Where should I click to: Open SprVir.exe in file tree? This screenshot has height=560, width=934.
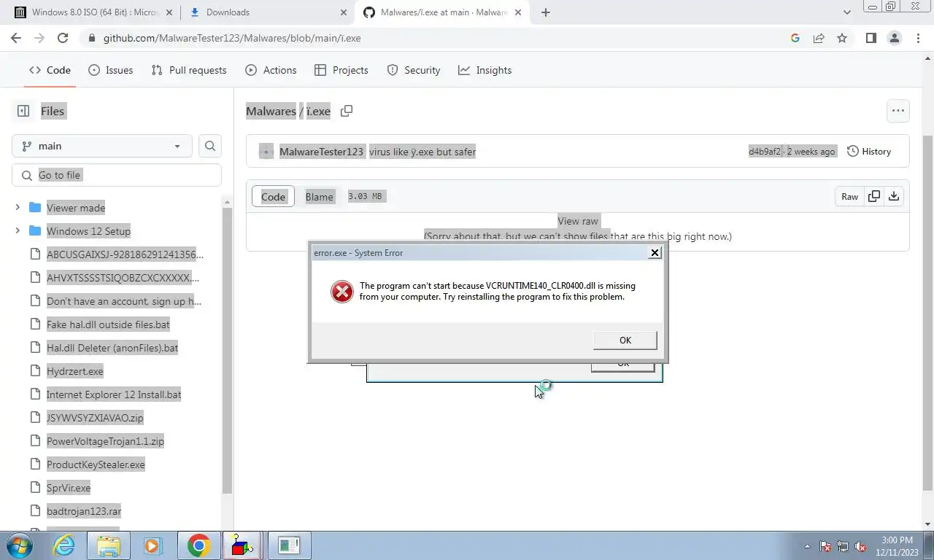(x=69, y=488)
